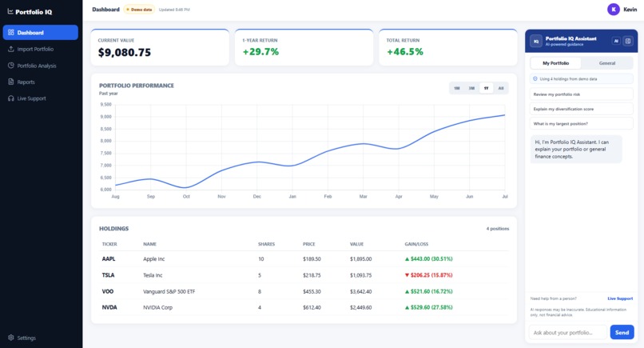Click the Import Portfolio upload icon
The width and height of the screenshot is (644, 348).
point(11,49)
